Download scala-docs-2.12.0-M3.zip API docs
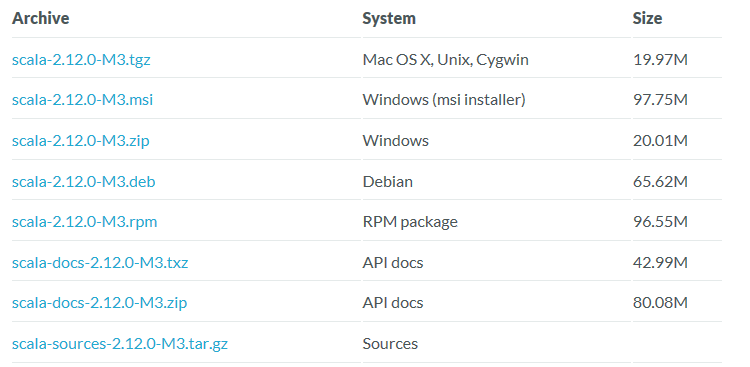This screenshot has height=367, width=750. (99, 303)
